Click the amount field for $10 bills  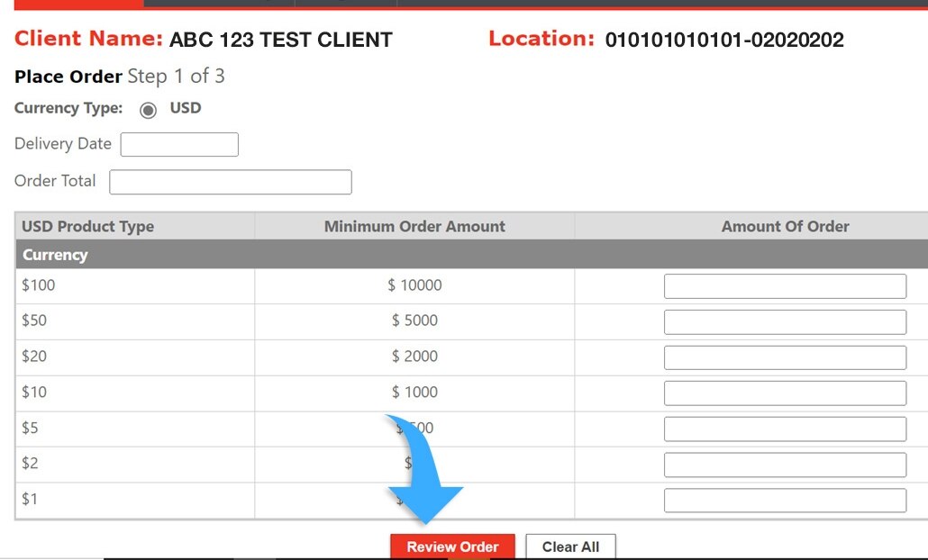(x=784, y=393)
